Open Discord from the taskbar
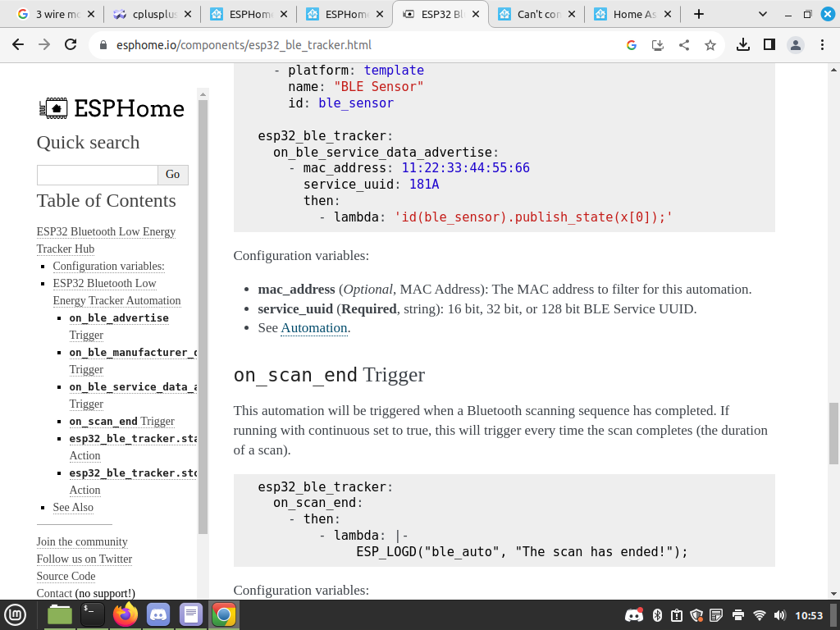The image size is (840, 630). (157, 614)
